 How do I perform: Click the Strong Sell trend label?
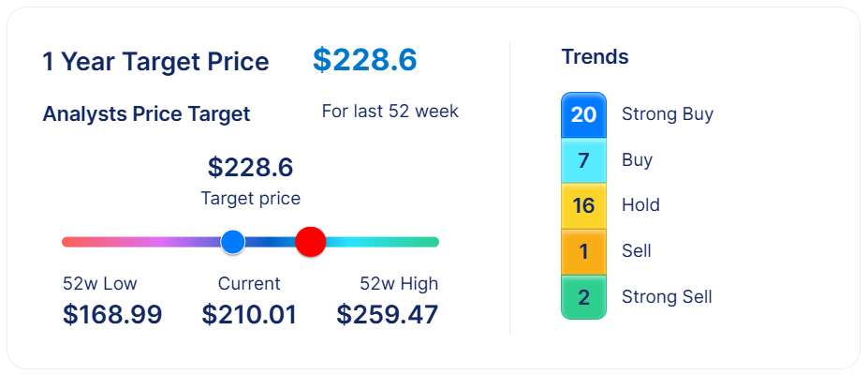[x=667, y=297]
